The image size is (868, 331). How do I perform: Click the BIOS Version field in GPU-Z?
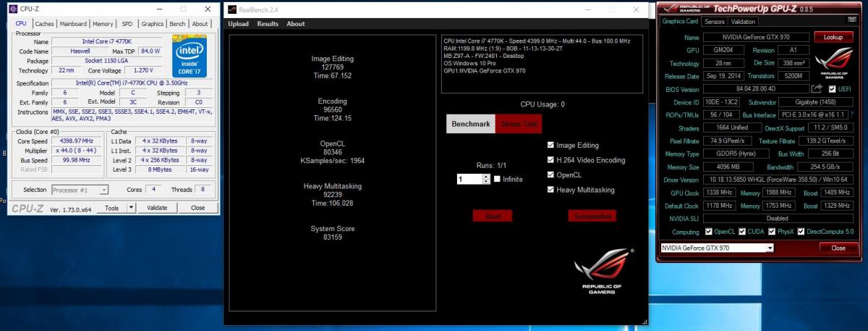[756, 89]
